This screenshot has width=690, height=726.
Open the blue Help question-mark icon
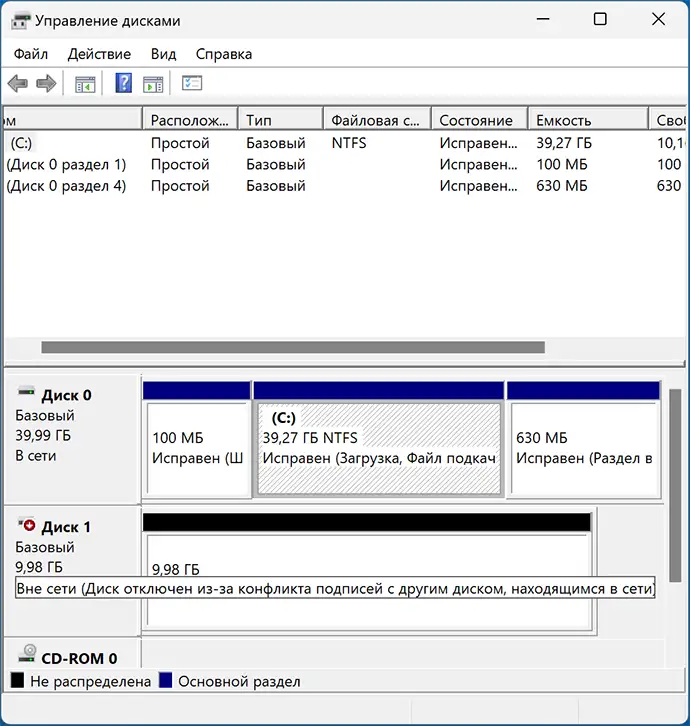(x=124, y=83)
